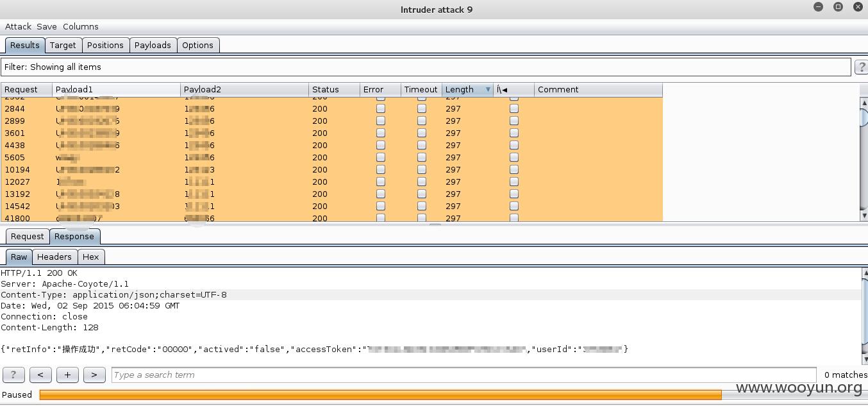868x406 pixels.
Task: Click Length value 297 in row 12027
Action: 453,182
